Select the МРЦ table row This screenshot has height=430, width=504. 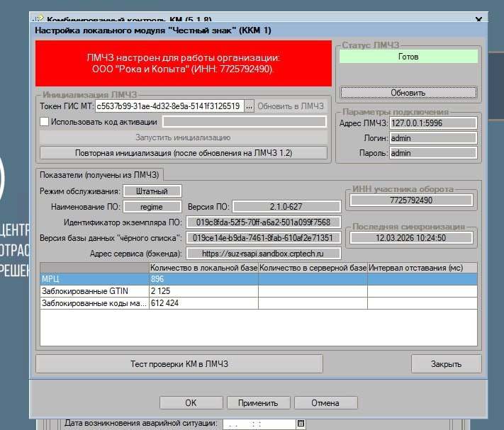[x=259, y=279]
